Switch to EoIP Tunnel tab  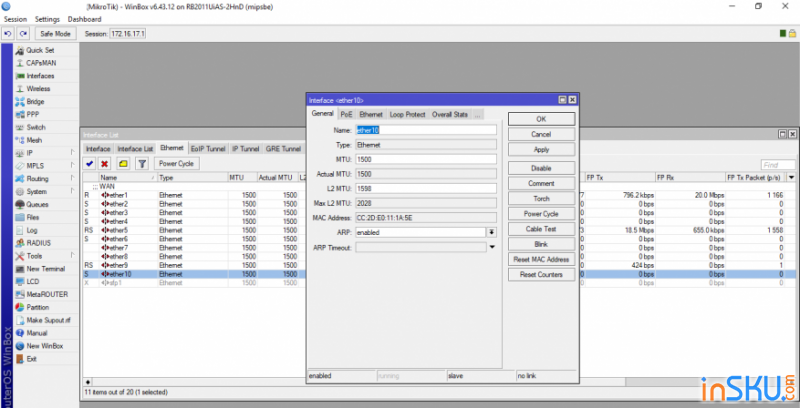coord(208,148)
